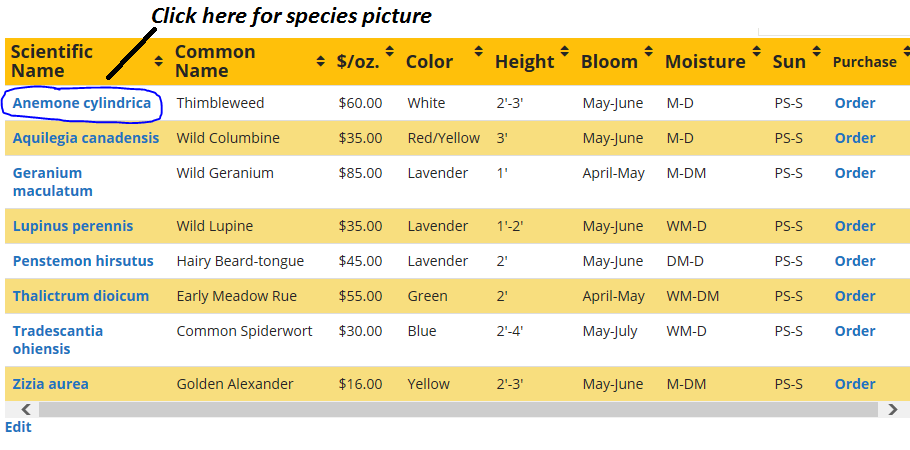Image resolution: width=910 pixels, height=450 pixels.
Task: Click scrollbar right arrow
Action: click(893, 409)
